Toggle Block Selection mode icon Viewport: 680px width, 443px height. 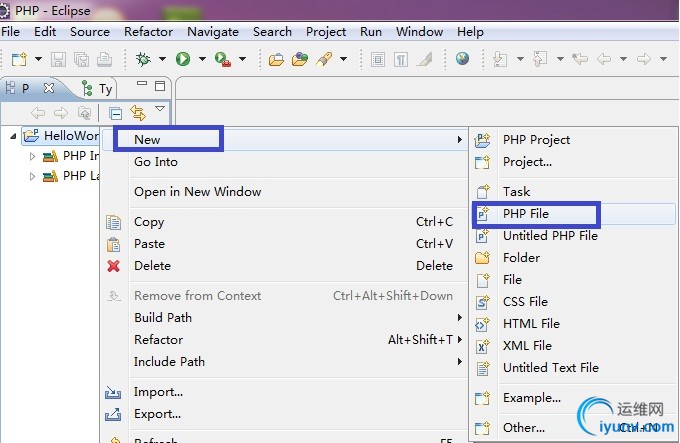[x=378, y=59]
